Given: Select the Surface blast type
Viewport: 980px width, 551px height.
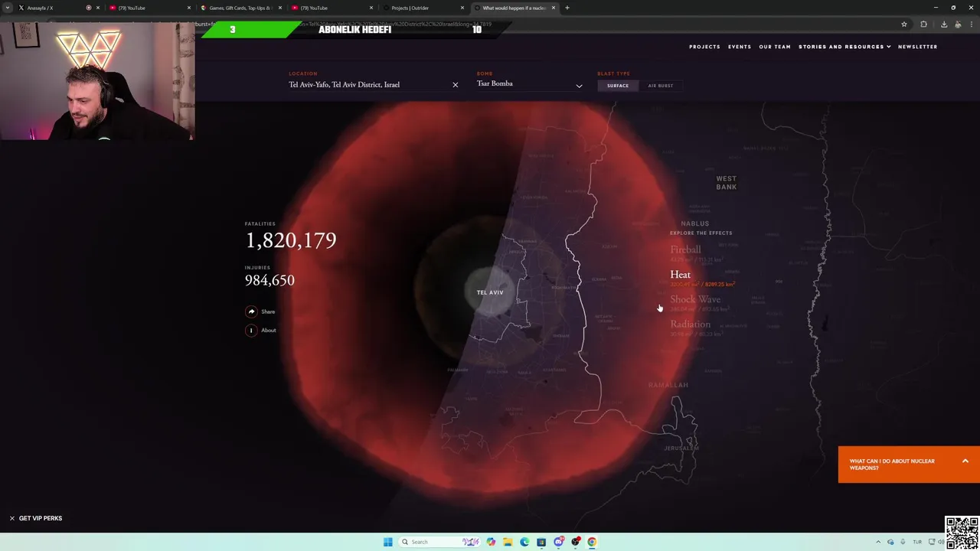Looking at the screenshot, I should (x=618, y=86).
